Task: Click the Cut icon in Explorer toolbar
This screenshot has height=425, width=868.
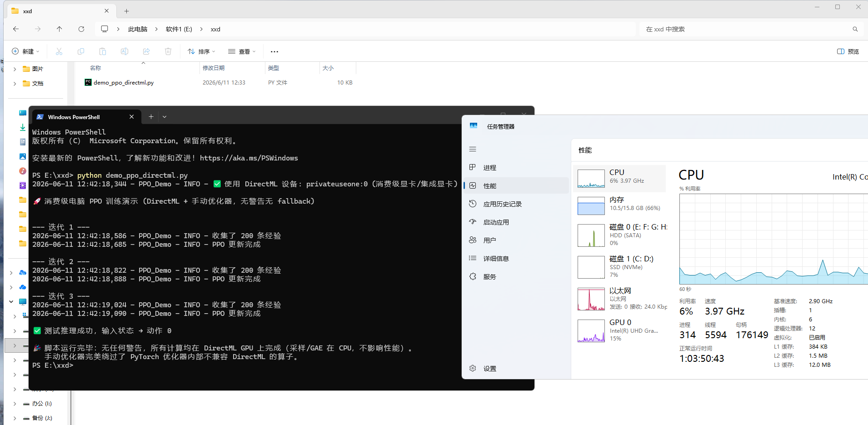Action: 59,51
